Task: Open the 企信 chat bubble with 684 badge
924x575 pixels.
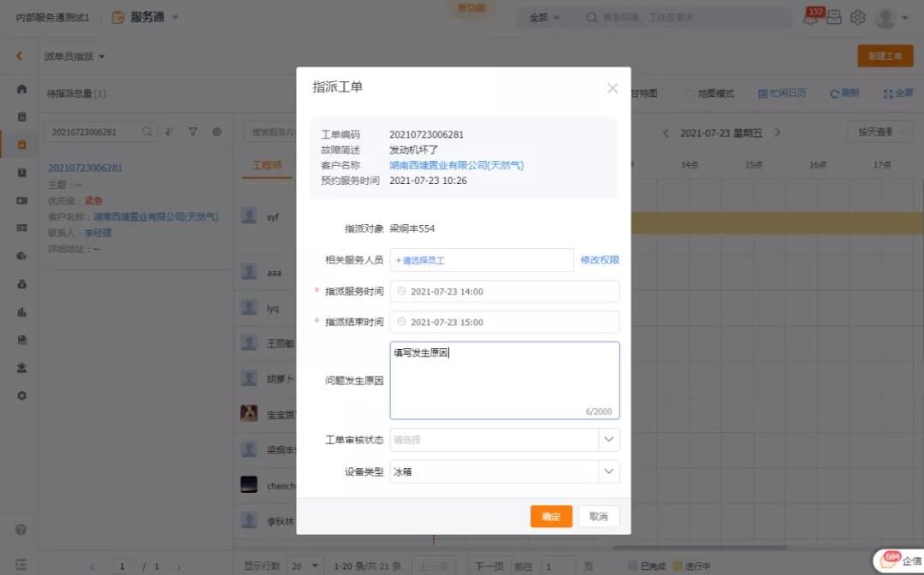Action: tap(898, 560)
